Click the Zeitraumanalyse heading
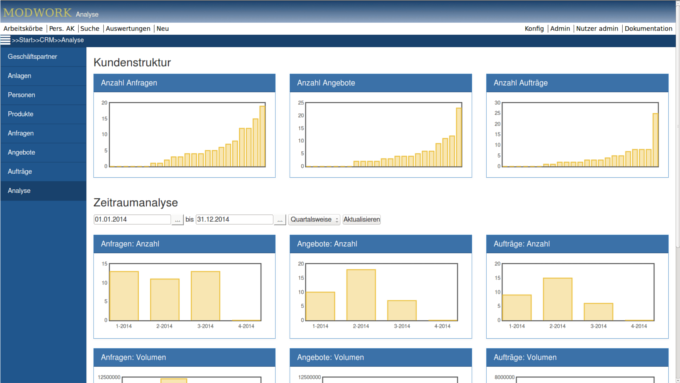 click(x=136, y=203)
